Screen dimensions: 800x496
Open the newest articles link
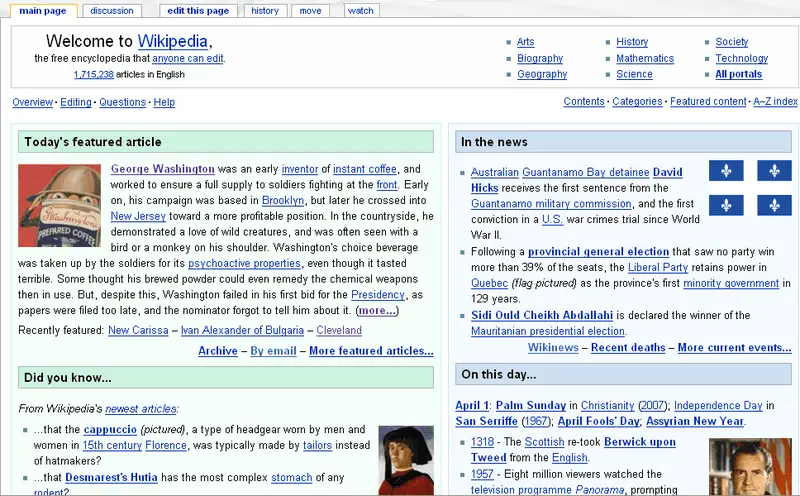click(x=141, y=409)
